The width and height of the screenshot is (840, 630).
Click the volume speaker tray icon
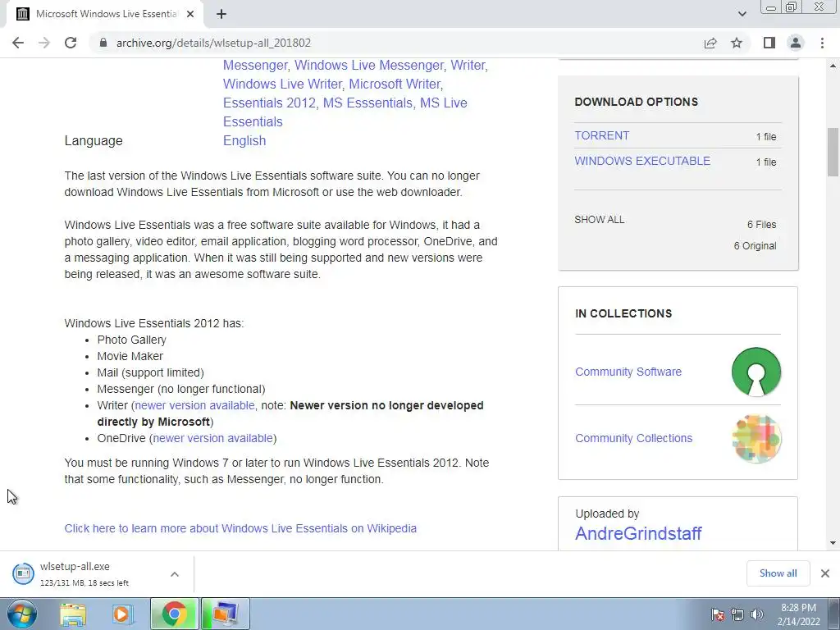click(x=757, y=614)
